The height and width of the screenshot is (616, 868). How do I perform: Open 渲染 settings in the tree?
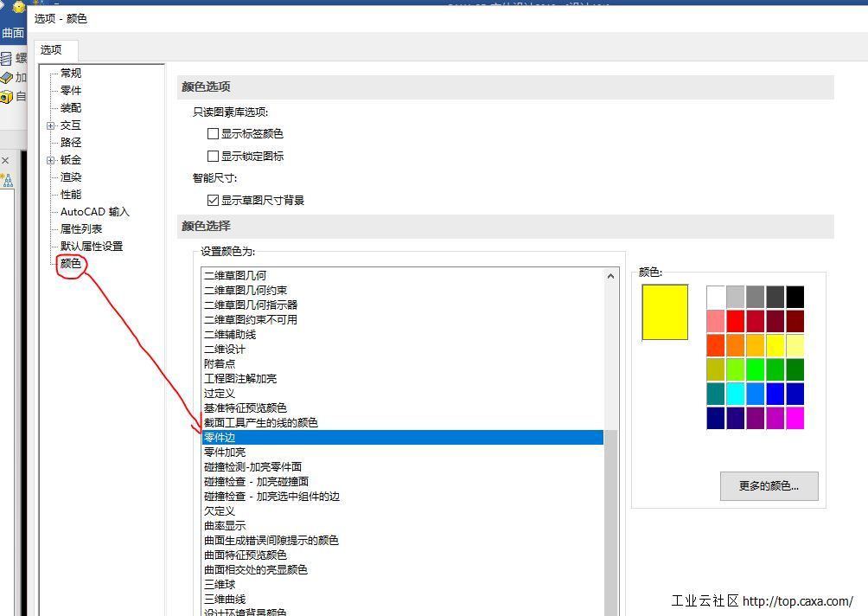pos(71,177)
